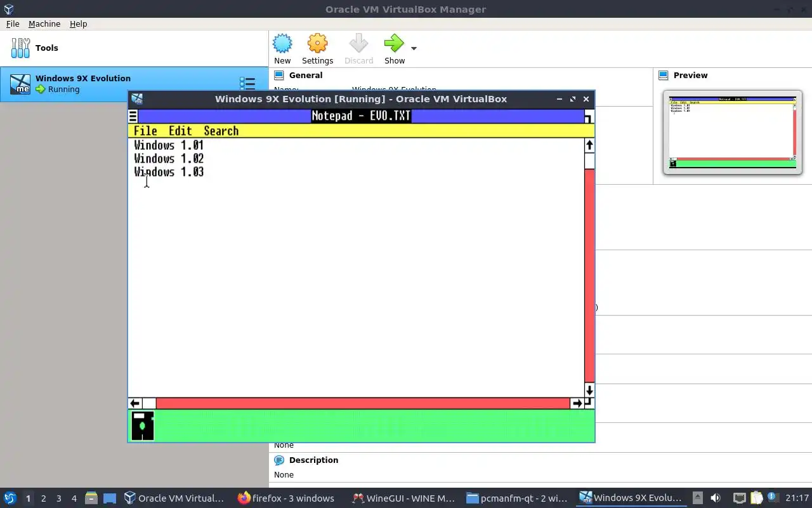Click the greyed Discard icon
Screen dimensions: 812x508
point(358,44)
